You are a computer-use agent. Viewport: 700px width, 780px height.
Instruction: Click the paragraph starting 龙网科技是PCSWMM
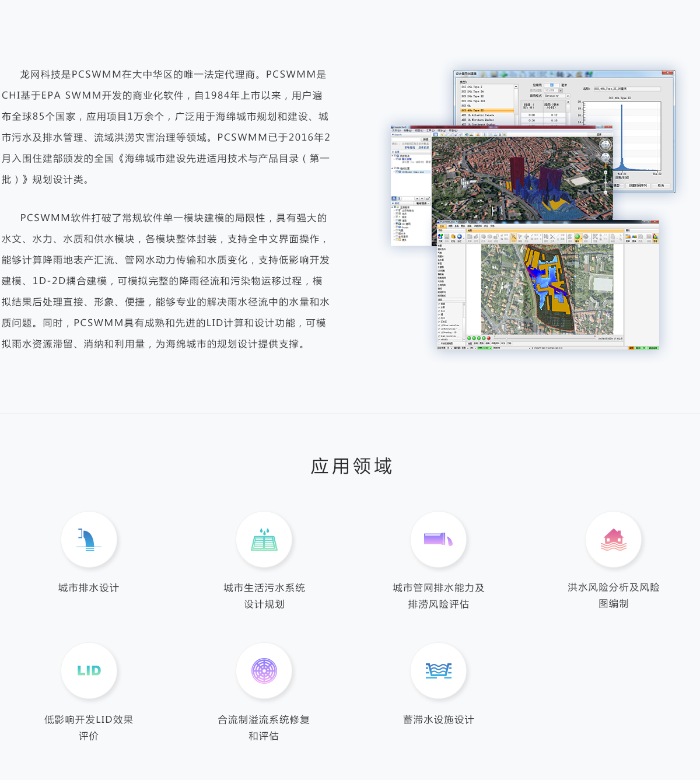pyautogui.click(x=166, y=127)
